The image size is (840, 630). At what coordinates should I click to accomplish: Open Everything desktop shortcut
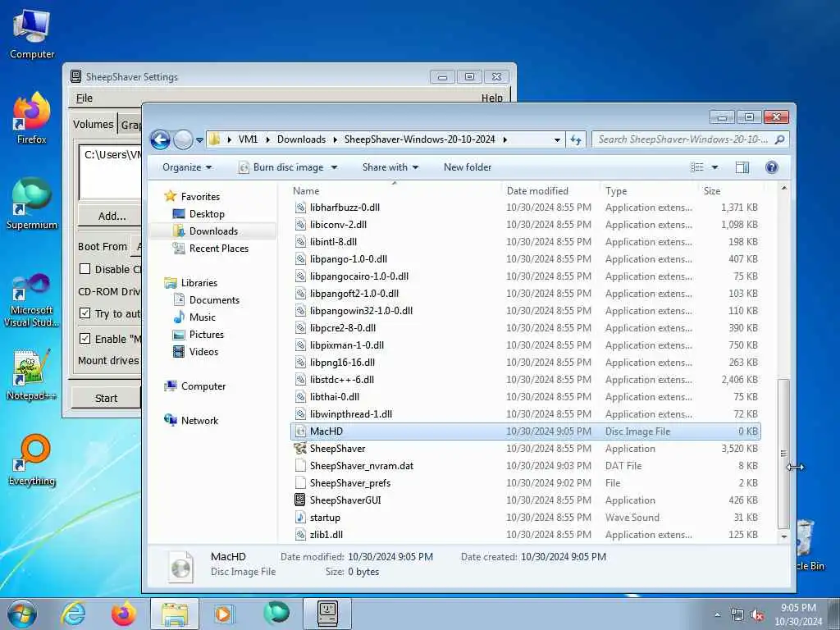point(32,459)
